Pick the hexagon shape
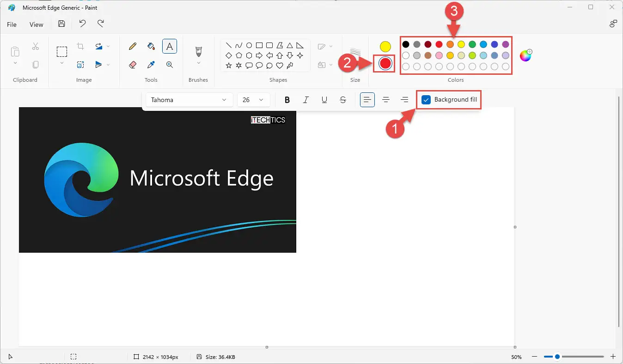This screenshot has height=364, width=623. 249,55
